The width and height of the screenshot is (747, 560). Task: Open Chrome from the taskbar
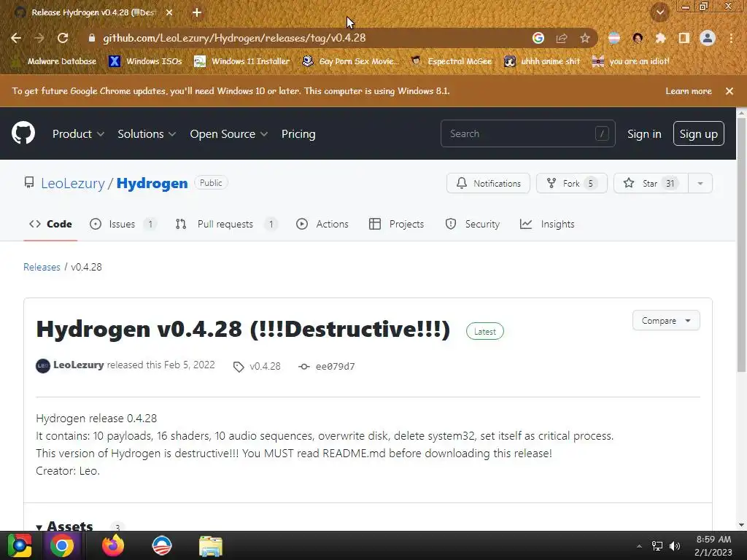(62, 545)
